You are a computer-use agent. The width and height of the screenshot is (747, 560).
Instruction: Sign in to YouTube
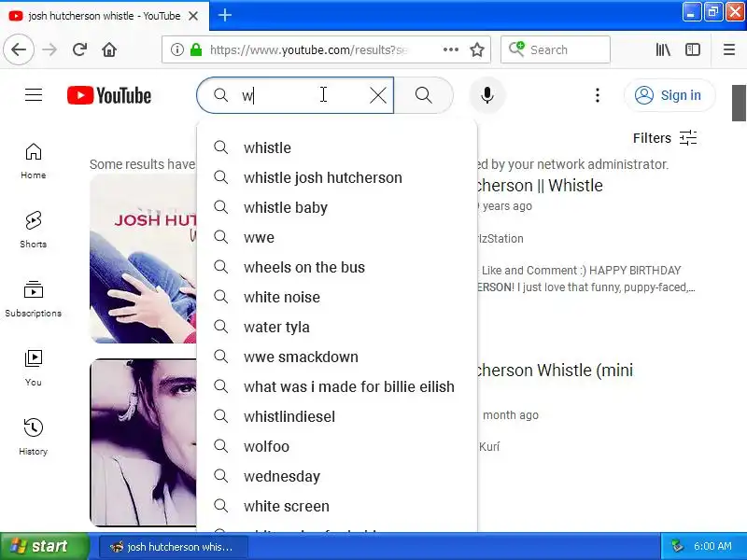pyautogui.click(x=669, y=95)
